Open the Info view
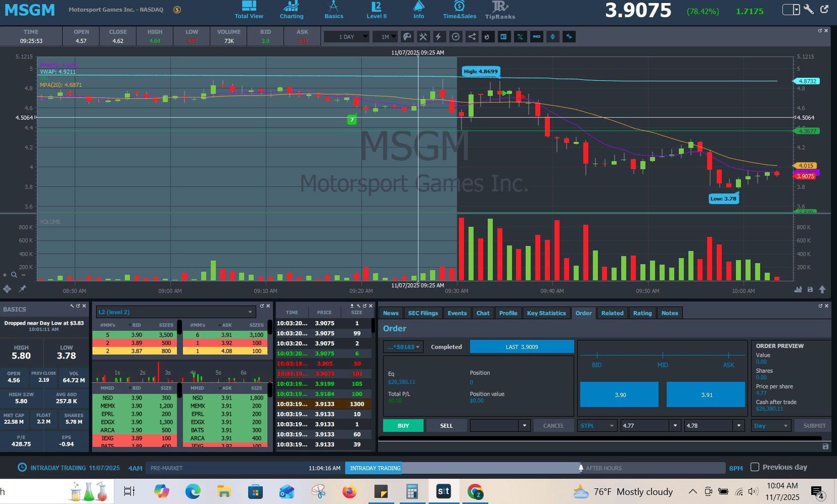The height and width of the screenshot is (504, 837). (419, 10)
